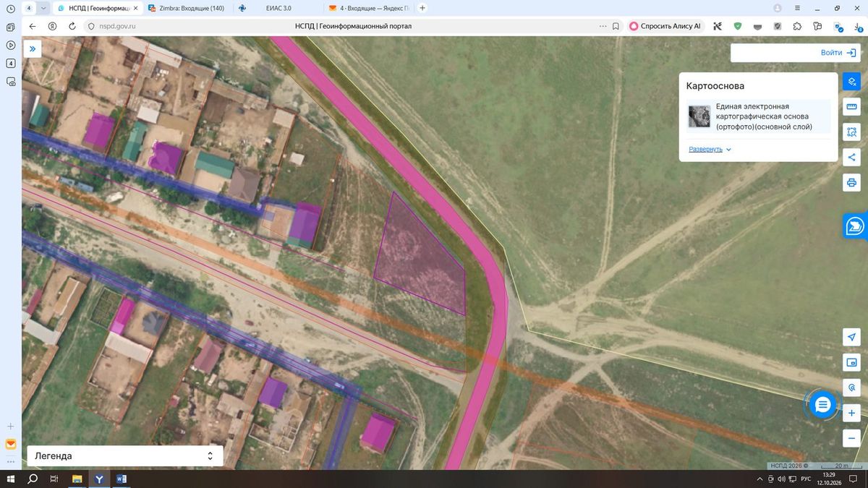The image size is (868, 488).
Task: Select the ruler measurement tool
Action: click(x=851, y=107)
